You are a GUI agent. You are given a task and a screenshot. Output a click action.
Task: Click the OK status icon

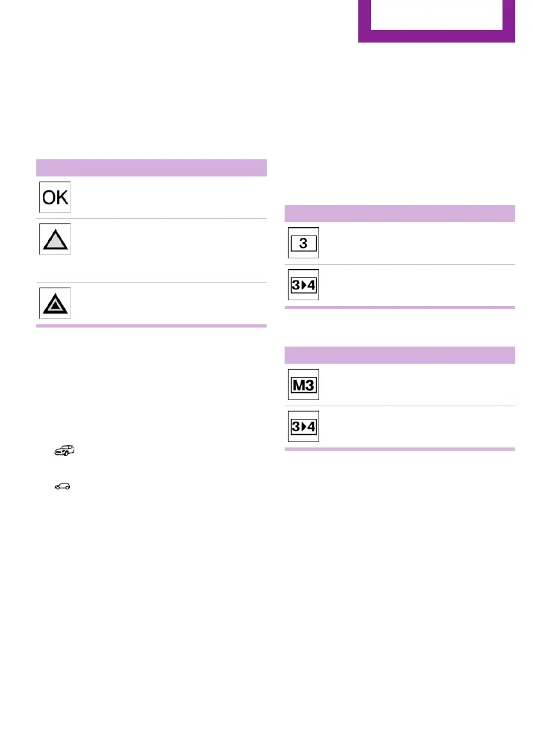(x=53, y=197)
